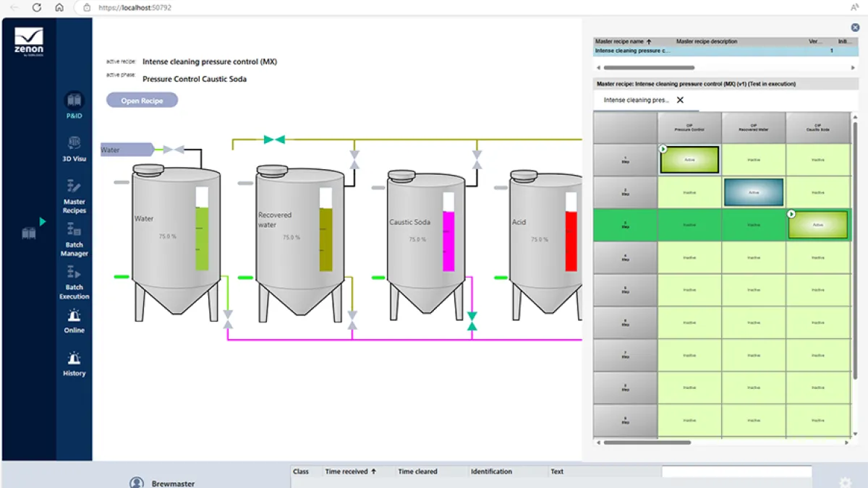
Task: Click the read aloud icon in address bar
Action: pyautogui.click(x=854, y=7)
